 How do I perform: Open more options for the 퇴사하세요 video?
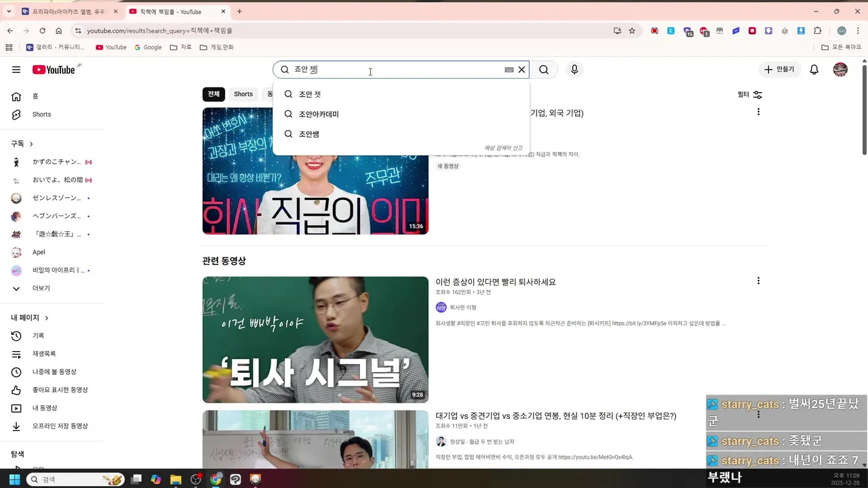pyautogui.click(x=758, y=281)
